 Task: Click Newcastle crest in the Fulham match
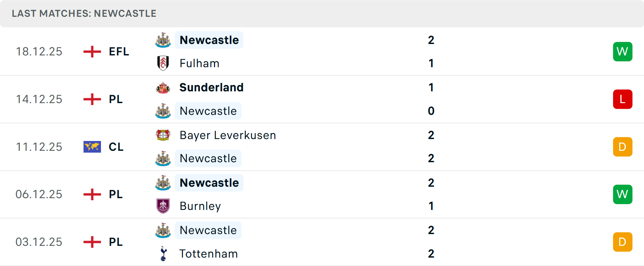(163, 40)
